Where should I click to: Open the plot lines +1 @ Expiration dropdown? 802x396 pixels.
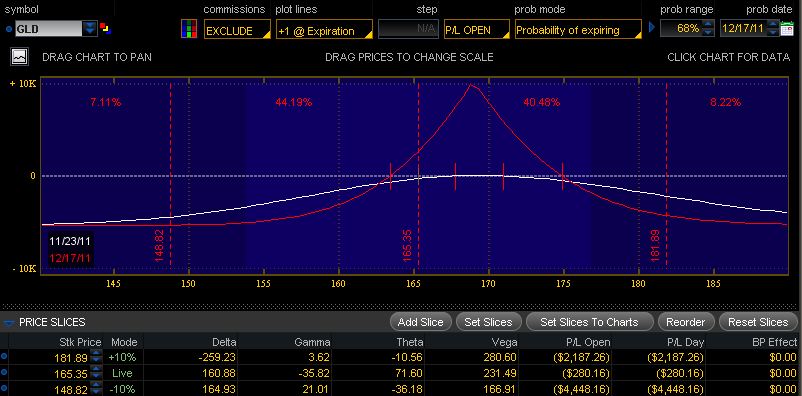tap(324, 30)
